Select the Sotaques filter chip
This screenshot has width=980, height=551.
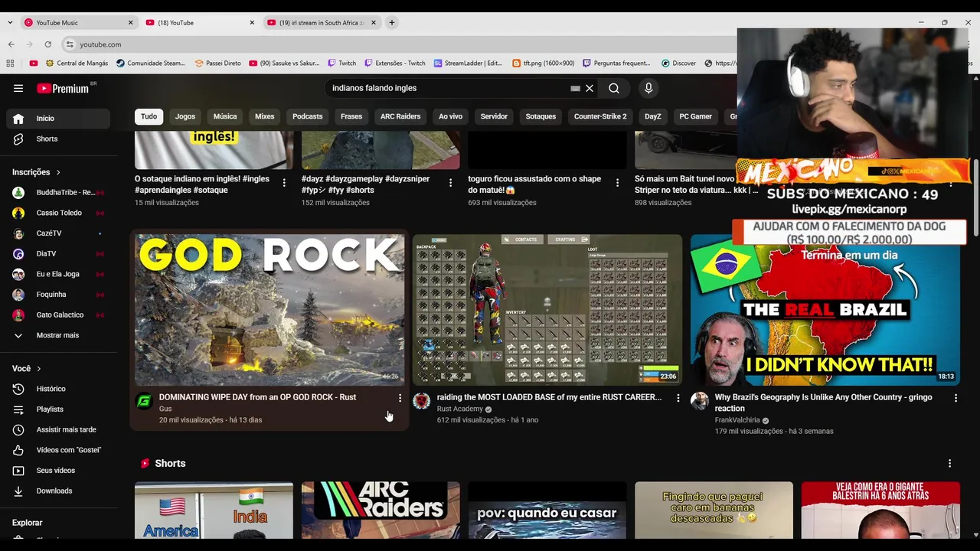(x=541, y=116)
